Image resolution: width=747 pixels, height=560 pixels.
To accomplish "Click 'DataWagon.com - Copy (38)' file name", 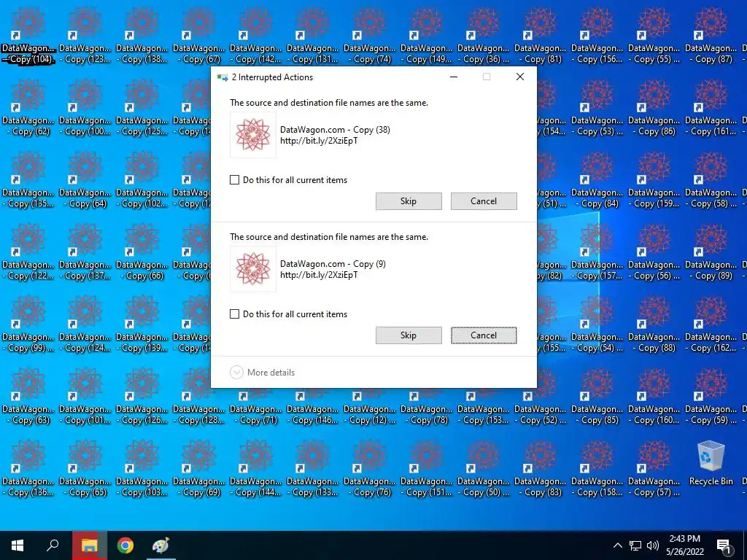I will (x=335, y=130).
